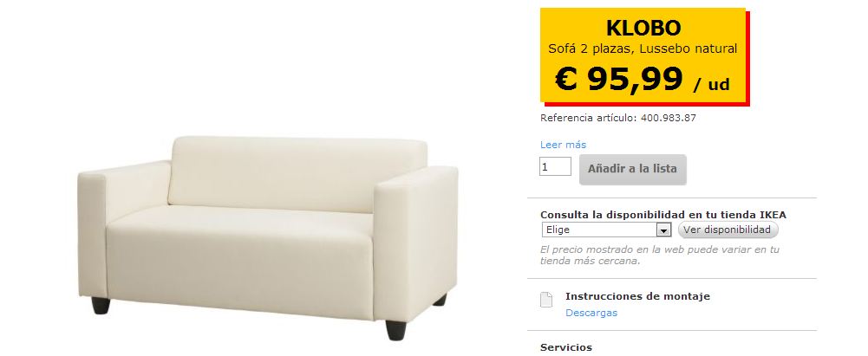Image resolution: width=868 pixels, height=356 pixels.
Task: Click the KLOBO product title
Action: [643, 27]
